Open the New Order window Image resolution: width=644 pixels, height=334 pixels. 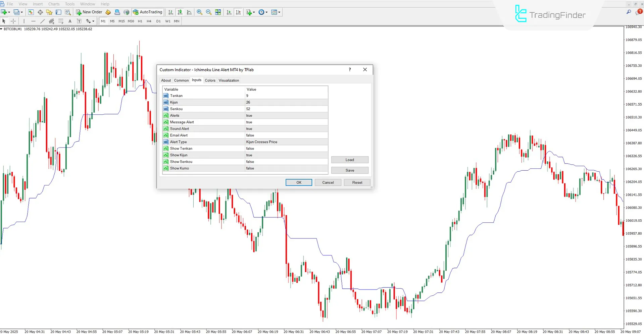point(89,12)
